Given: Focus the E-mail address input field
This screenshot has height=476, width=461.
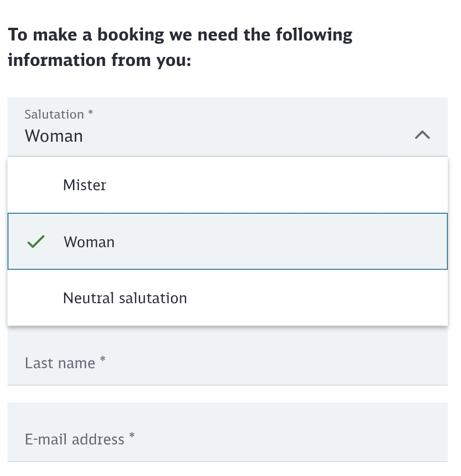Looking at the screenshot, I should pos(227,439).
